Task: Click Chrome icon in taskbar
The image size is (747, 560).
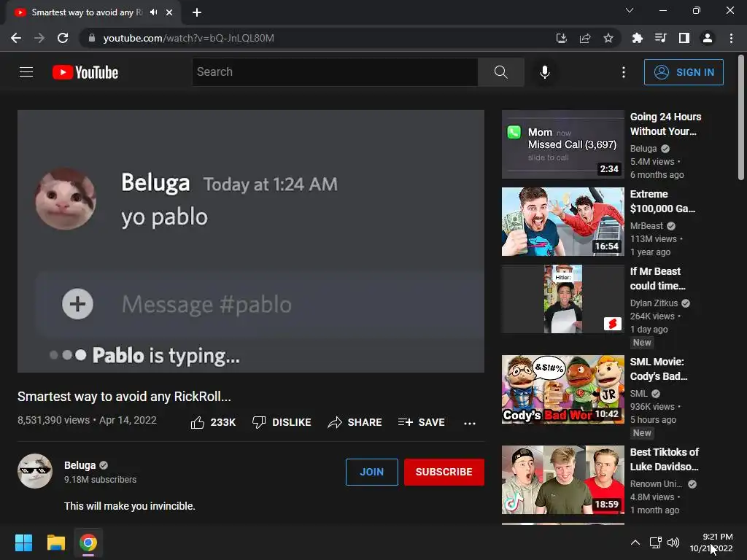Action: click(x=88, y=542)
